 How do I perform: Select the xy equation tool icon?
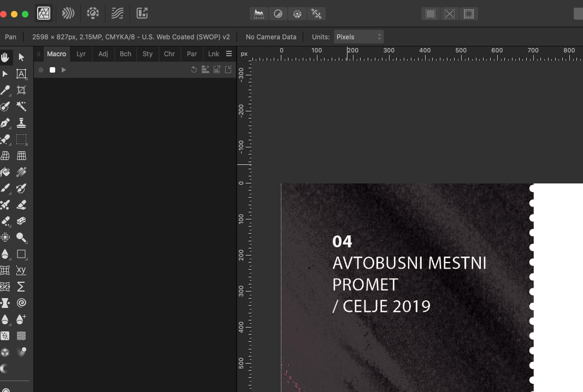pos(21,270)
